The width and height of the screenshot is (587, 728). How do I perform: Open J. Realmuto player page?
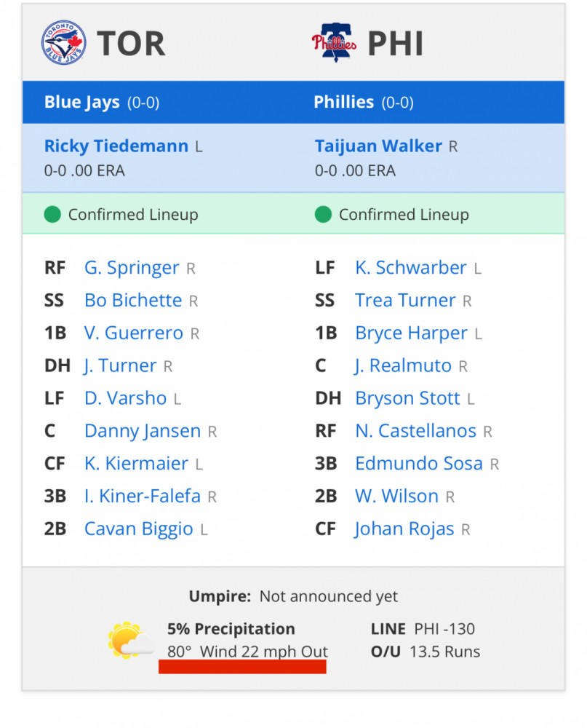point(403,366)
